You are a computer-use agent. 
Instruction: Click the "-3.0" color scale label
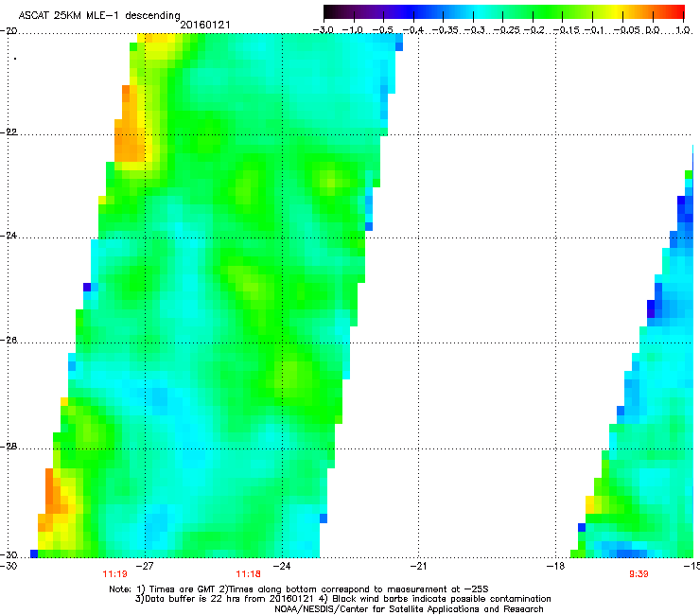324,30
